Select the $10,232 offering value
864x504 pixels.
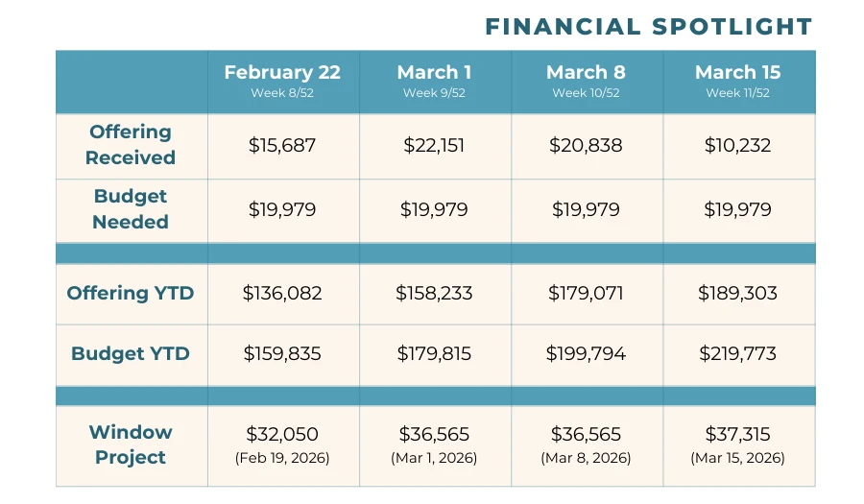[737, 146]
